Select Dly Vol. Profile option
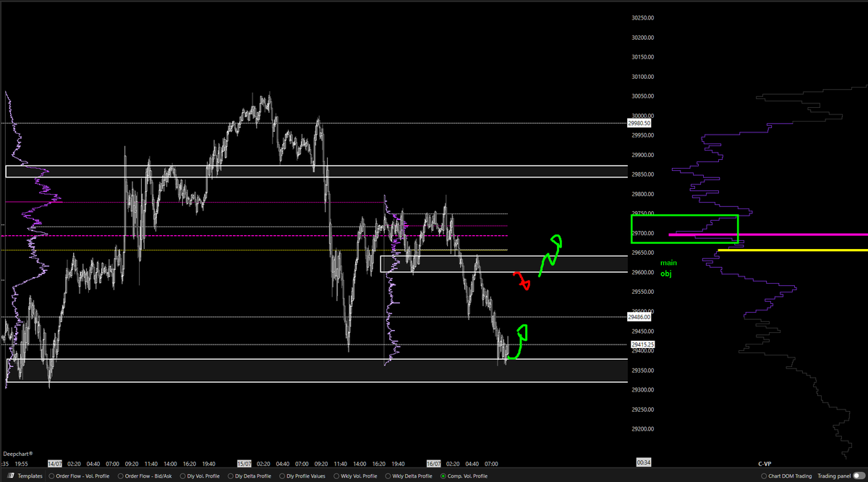Viewport: 868px width, 482px height. (x=200, y=476)
